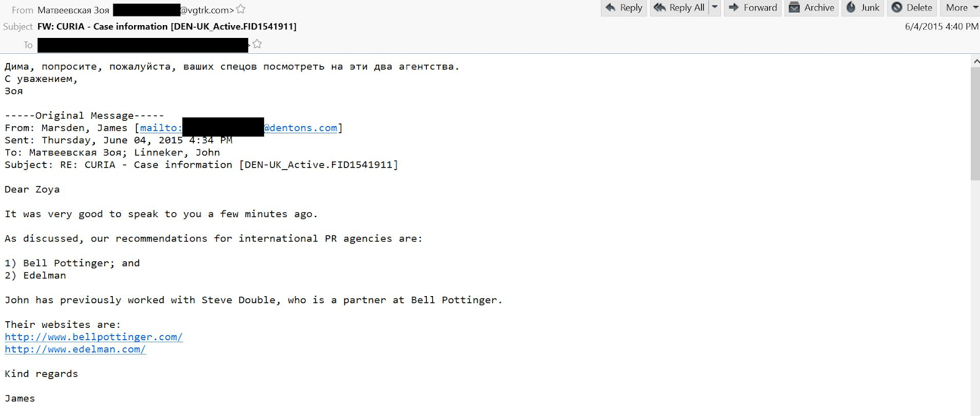The image size is (980, 416).
Task: Mark the message as Junk
Action: (862, 8)
